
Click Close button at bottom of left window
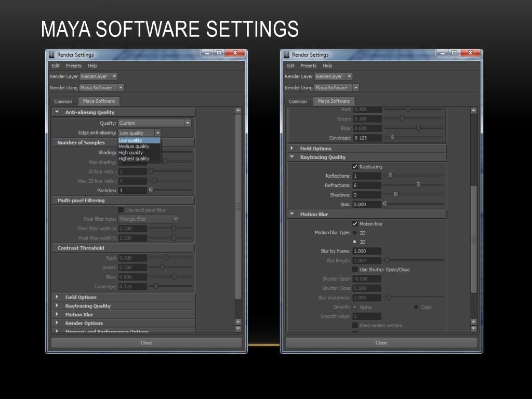click(146, 343)
